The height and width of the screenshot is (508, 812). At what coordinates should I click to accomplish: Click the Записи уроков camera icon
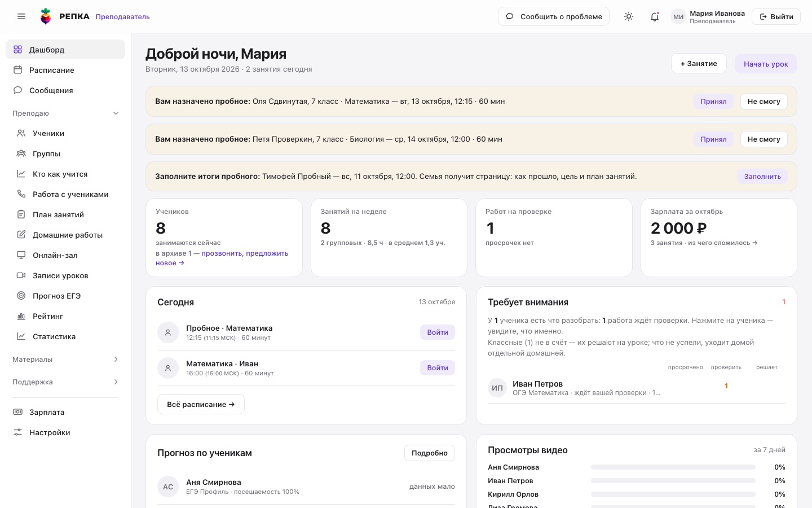tap(21, 275)
